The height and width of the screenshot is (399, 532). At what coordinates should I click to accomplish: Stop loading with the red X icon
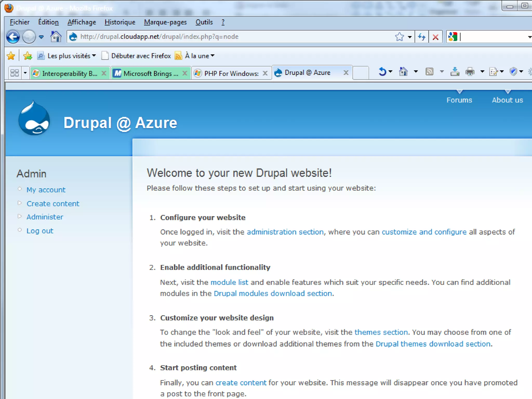pyautogui.click(x=436, y=37)
